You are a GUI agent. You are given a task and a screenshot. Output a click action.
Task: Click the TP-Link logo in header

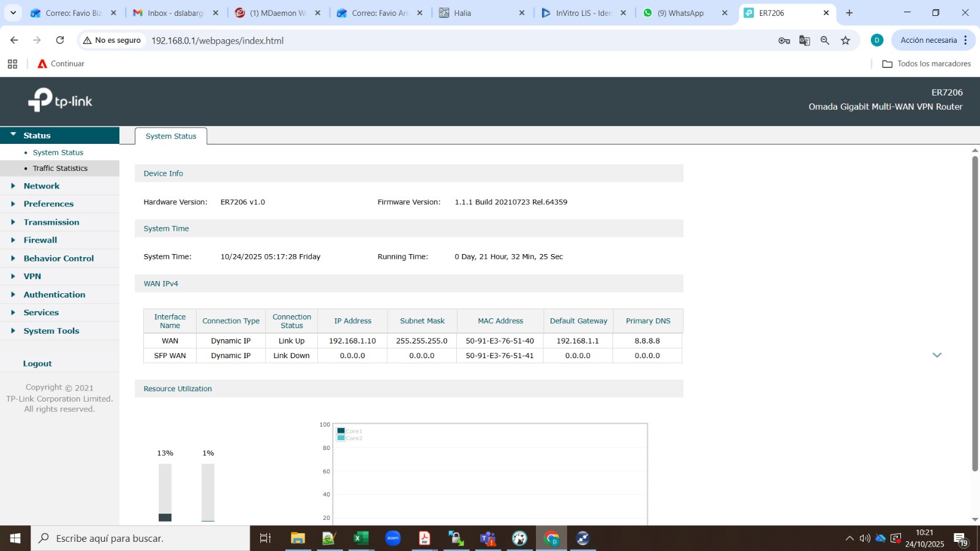pyautogui.click(x=60, y=100)
